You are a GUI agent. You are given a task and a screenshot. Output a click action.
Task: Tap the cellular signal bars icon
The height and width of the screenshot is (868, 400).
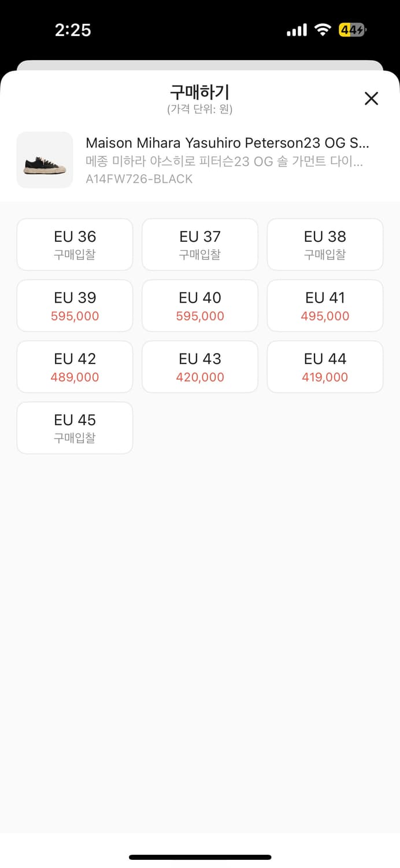pos(297,30)
